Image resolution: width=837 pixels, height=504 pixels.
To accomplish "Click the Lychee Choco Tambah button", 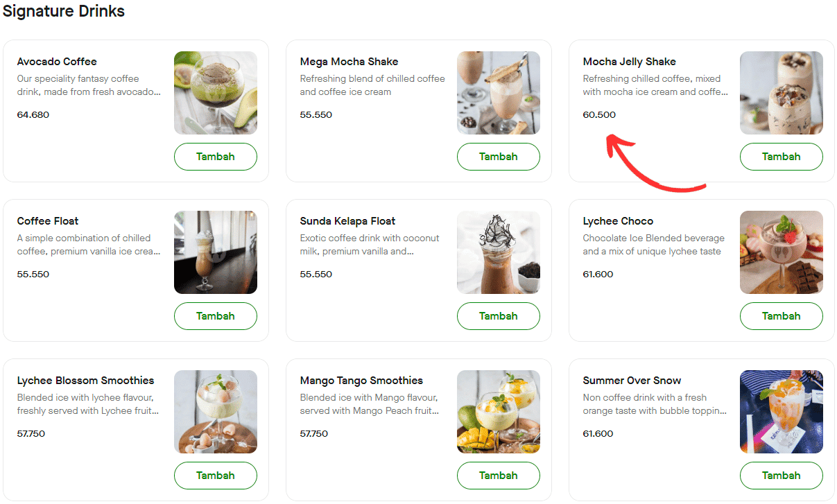I will [x=781, y=316].
